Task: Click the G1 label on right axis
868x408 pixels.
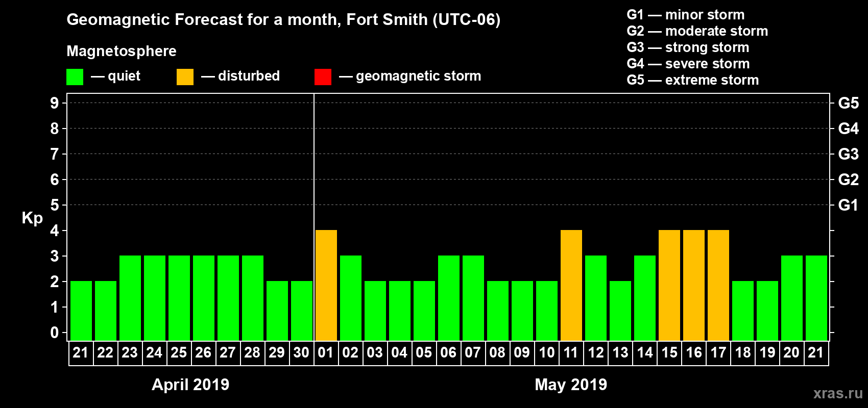Action: click(x=849, y=205)
